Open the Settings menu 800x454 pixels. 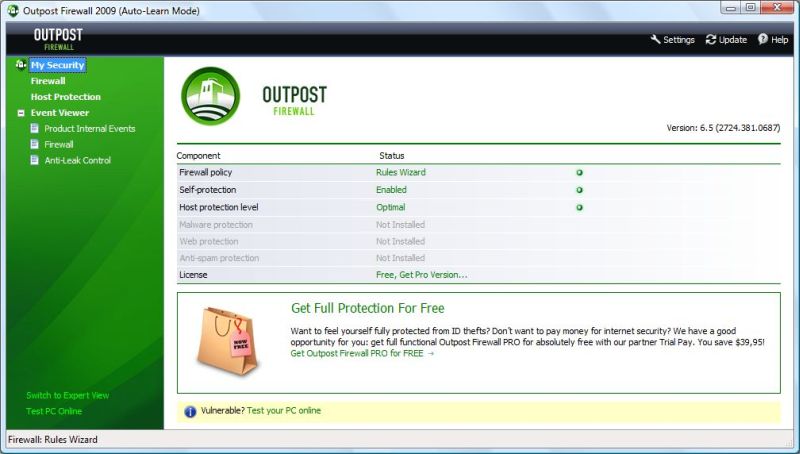pyautogui.click(x=679, y=40)
